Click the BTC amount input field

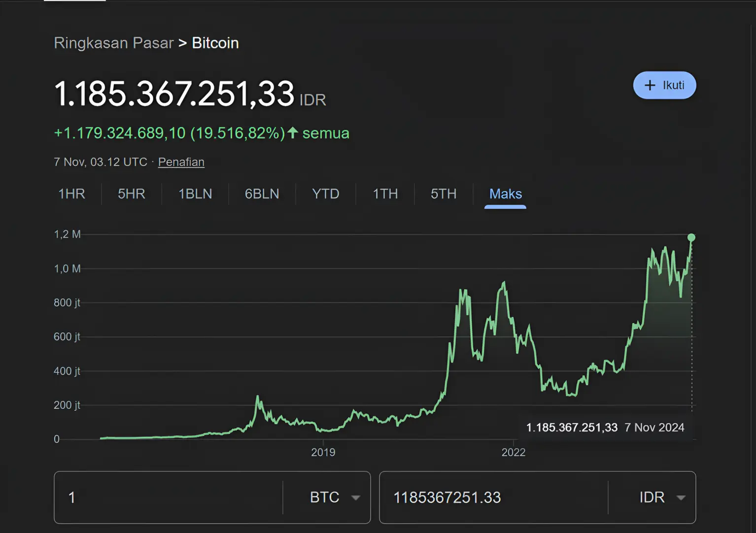(x=168, y=498)
